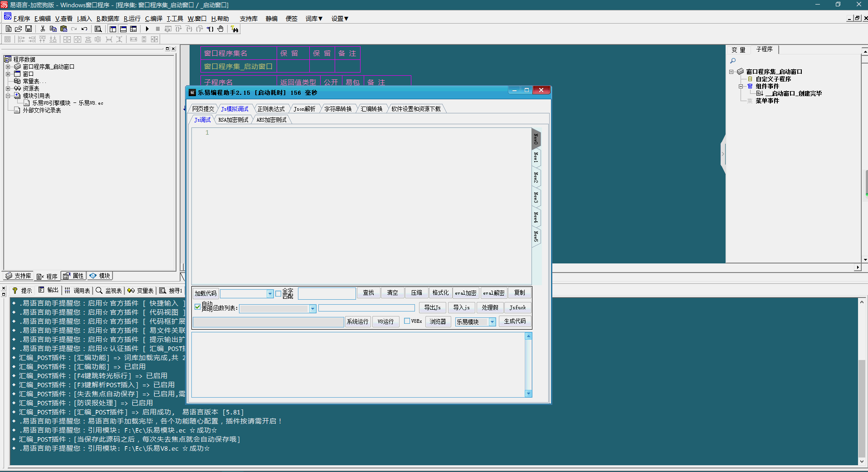Switch to the RSA加密测试 tab

pyautogui.click(x=233, y=120)
